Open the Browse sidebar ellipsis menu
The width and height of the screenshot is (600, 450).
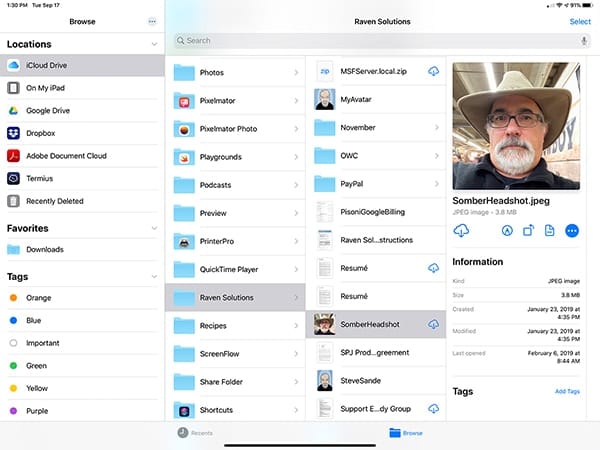(152, 21)
